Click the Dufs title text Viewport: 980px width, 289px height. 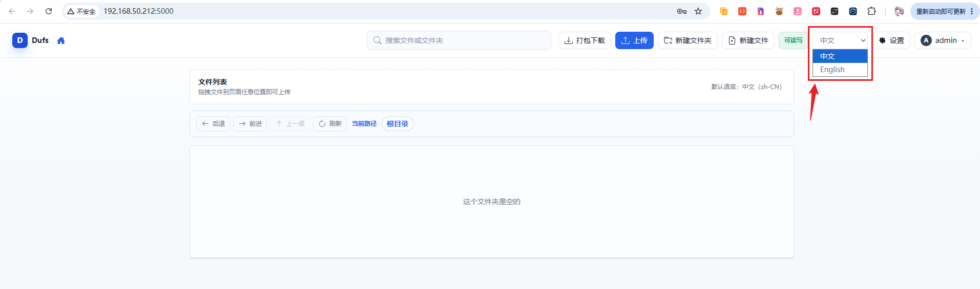[x=40, y=40]
